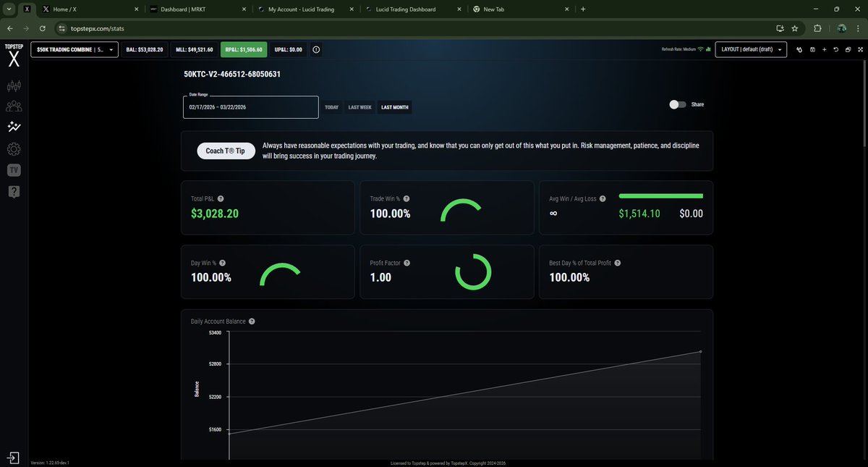The image size is (868, 467).
Task: Close the Dashboard | MRKT tab
Action: tap(244, 9)
